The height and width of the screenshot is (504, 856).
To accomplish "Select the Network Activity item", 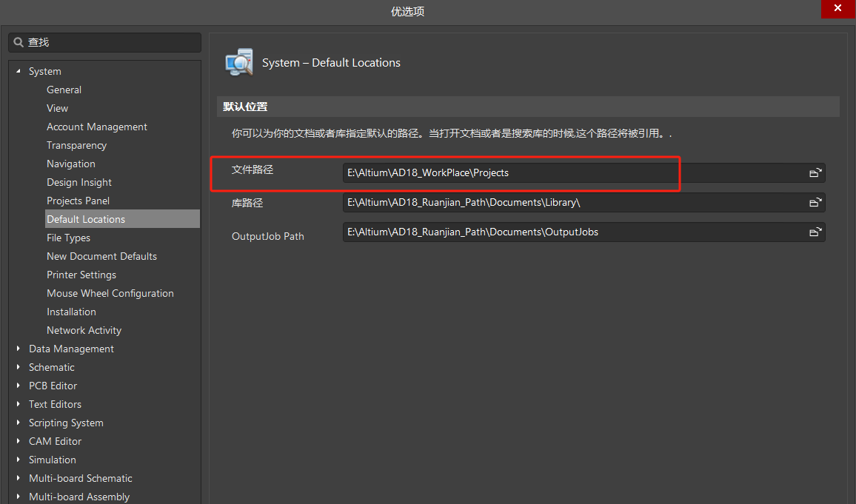I will (84, 330).
